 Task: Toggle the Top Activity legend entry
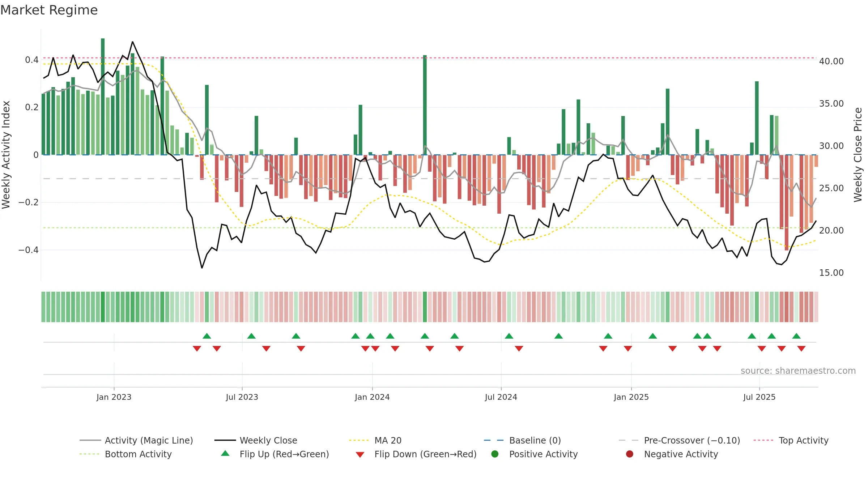pyautogui.click(x=791, y=440)
